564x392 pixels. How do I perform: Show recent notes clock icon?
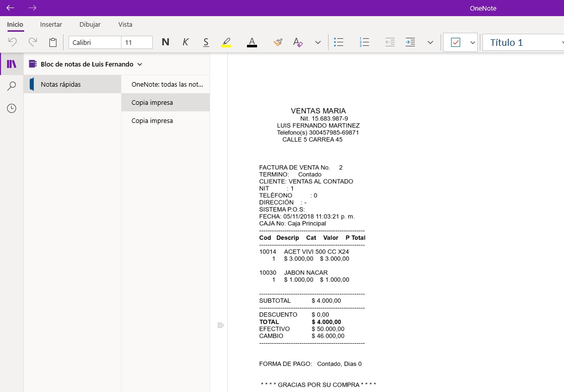point(11,108)
